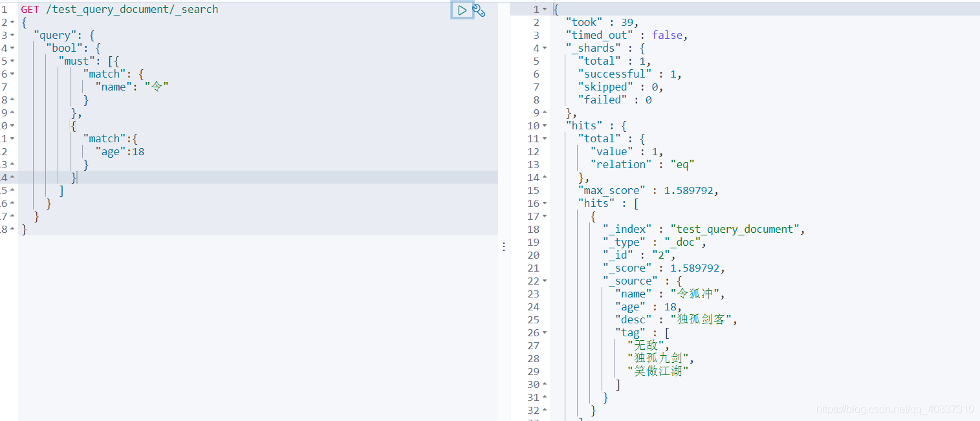
Task: Click "age" : 18 in response source
Action: [648, 307]
